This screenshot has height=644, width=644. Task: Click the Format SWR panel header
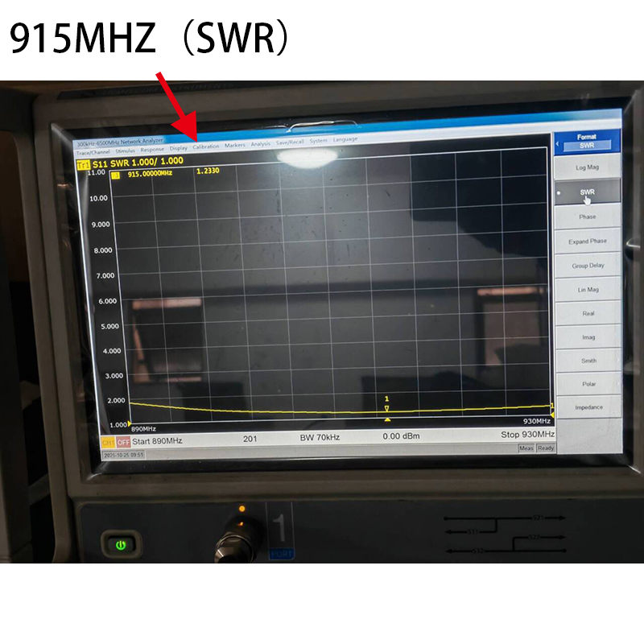587,142
